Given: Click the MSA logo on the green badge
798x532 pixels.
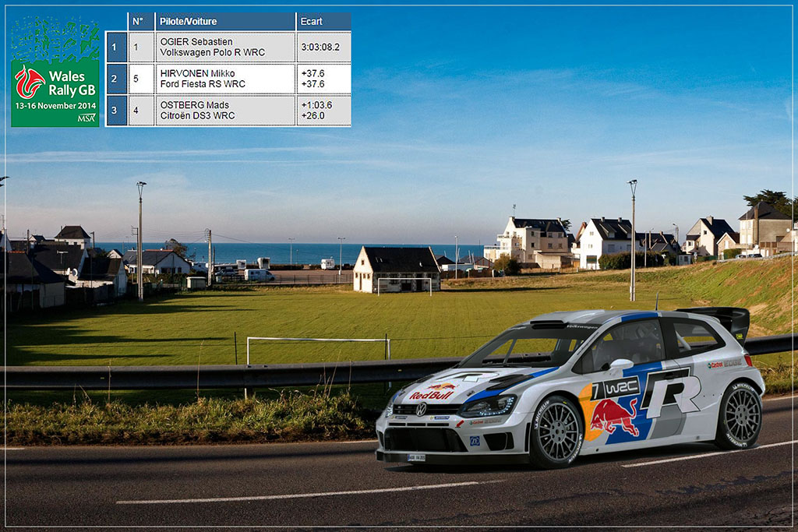Looking at the screenshot, I should click(87, 118).
